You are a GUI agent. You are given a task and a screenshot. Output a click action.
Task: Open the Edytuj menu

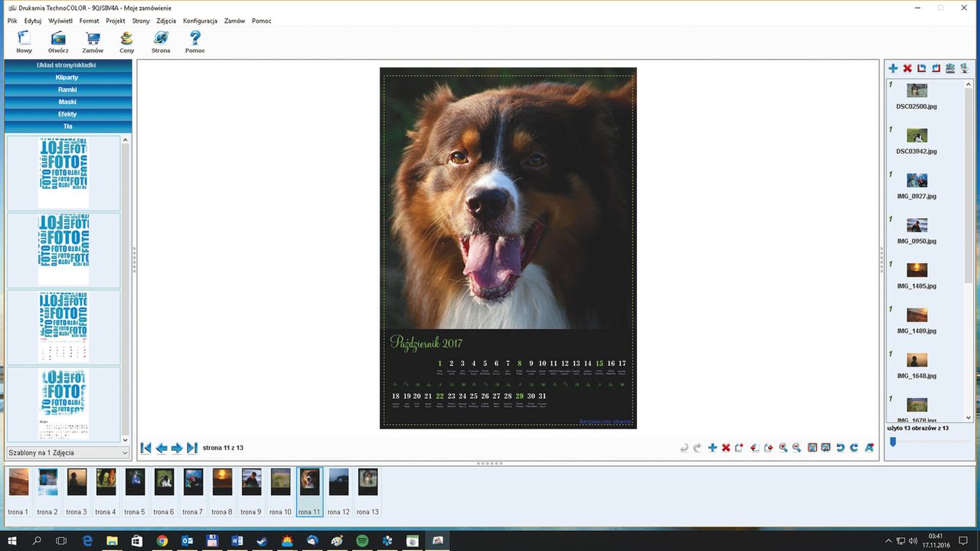click(x=33, y=21)
